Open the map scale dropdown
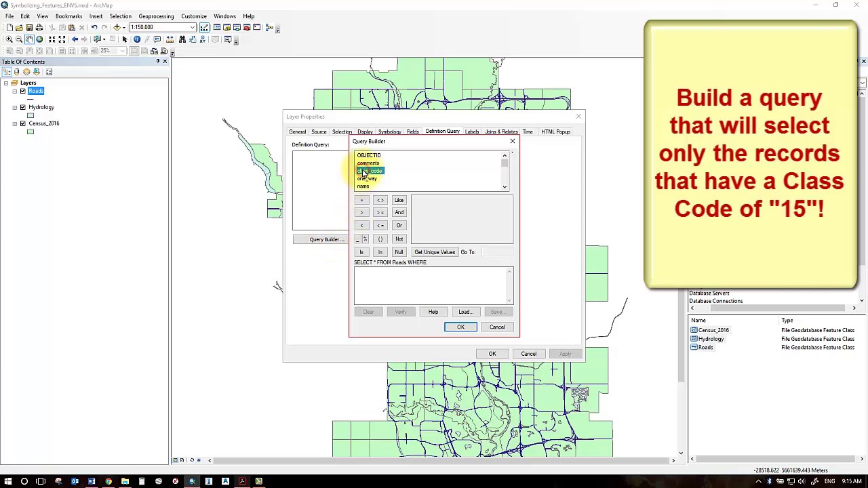The width and height of the screenshot is (868, 488). [193, 28]
